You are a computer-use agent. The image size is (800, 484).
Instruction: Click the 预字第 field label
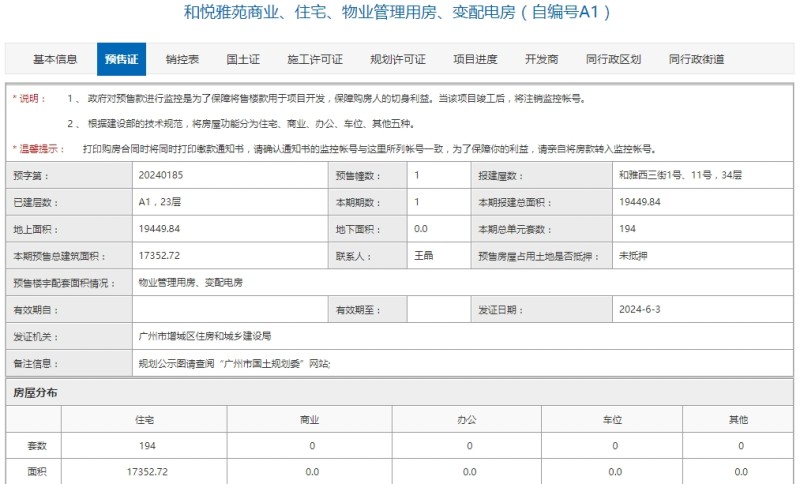click(x=31, y=176)
